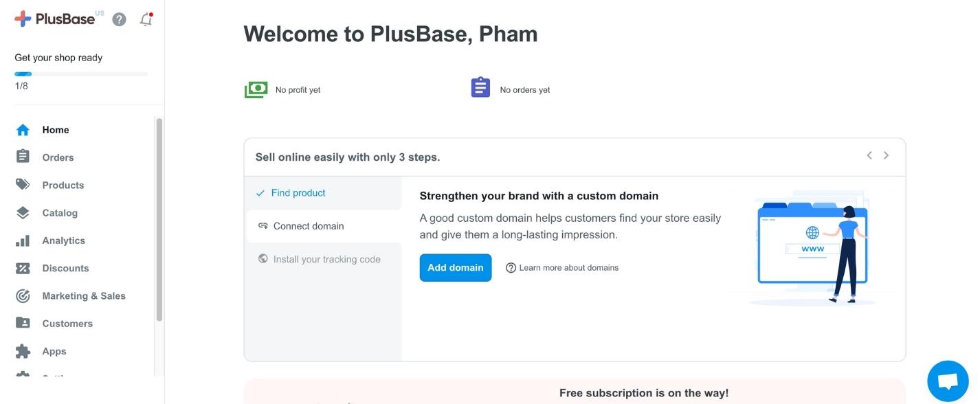The height and width of the screenshot is (404, 980).
Task: Open the Customers section
Action: click(67, 324)
